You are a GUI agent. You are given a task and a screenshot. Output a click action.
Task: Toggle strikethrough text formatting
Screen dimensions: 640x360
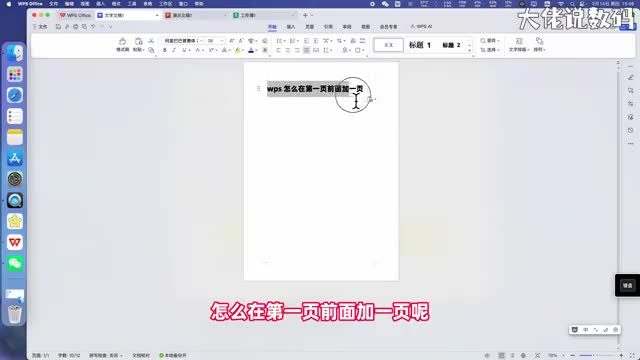(198, 50)
